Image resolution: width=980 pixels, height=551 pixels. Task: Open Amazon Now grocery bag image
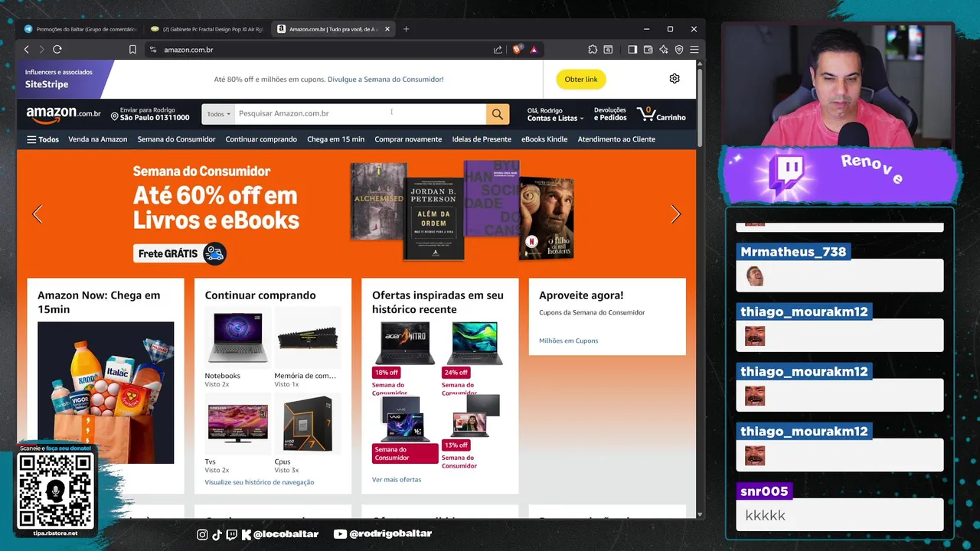106,393
